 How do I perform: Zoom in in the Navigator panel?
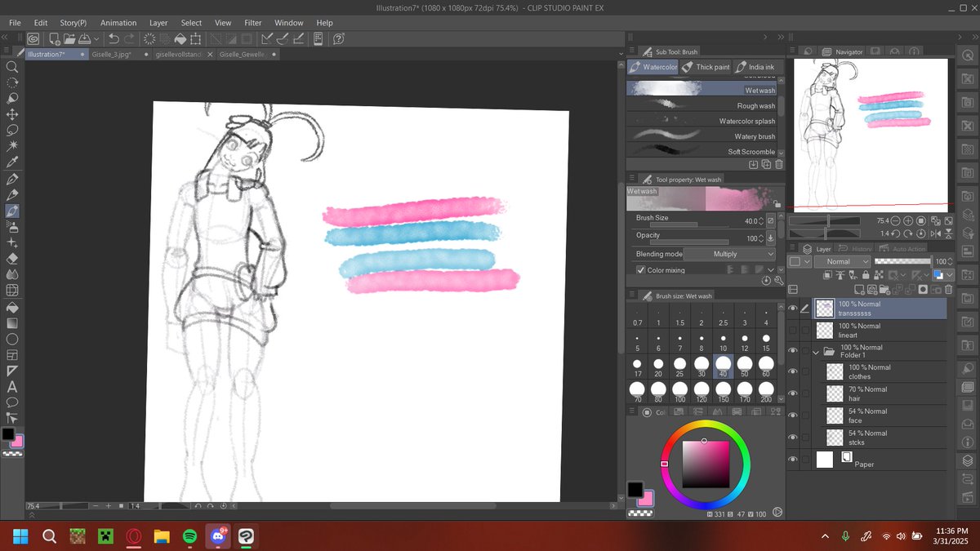908,220
